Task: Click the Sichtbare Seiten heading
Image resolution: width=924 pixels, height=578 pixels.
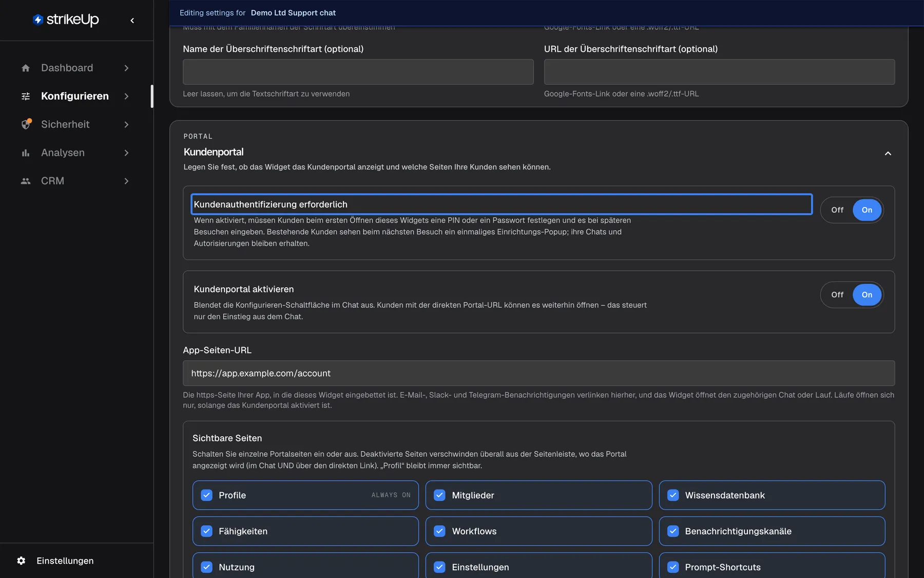Action: (227, 438)
